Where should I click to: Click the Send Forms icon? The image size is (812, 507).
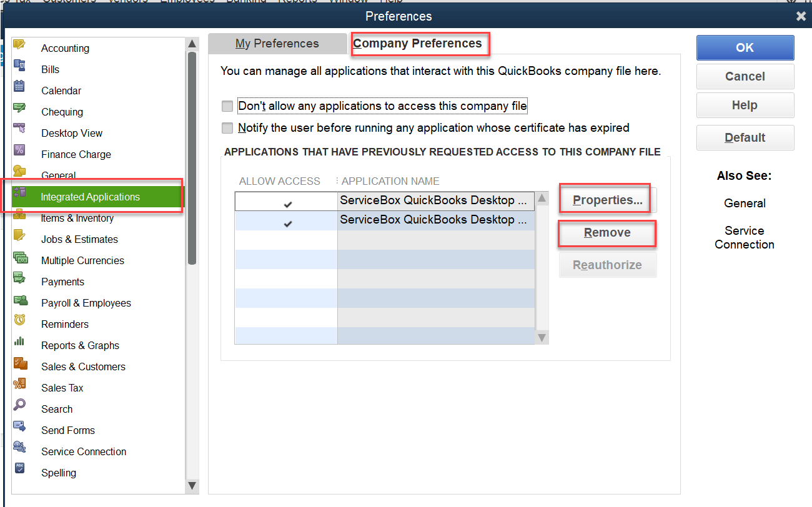[19, 426]
